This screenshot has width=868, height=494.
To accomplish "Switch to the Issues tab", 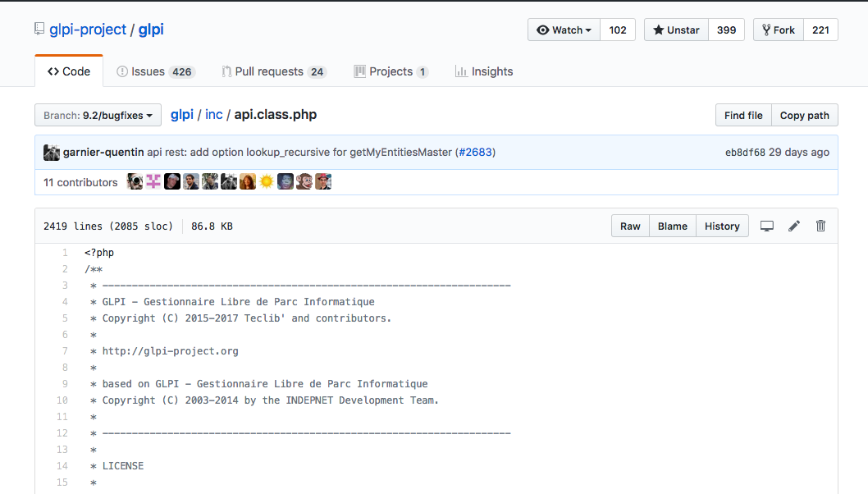I will point(155,71).
